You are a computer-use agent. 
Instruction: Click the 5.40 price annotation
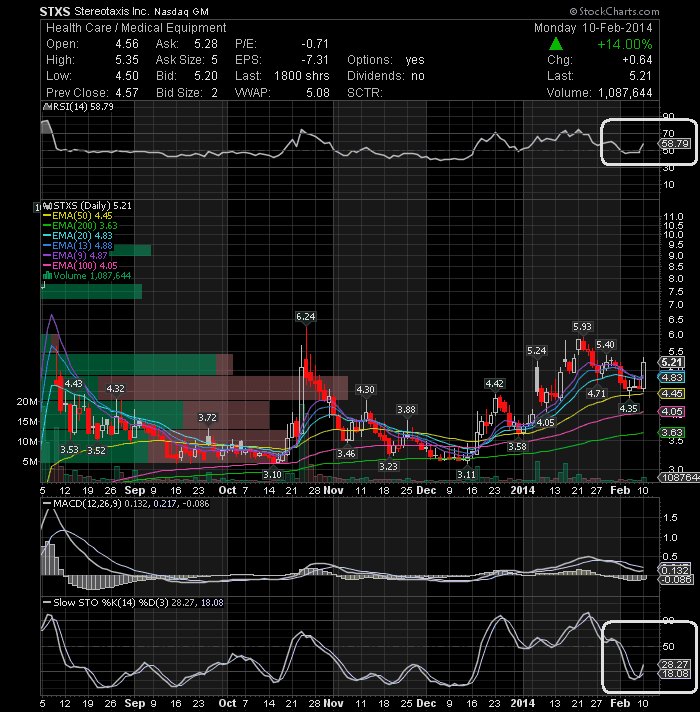(605, 345)
